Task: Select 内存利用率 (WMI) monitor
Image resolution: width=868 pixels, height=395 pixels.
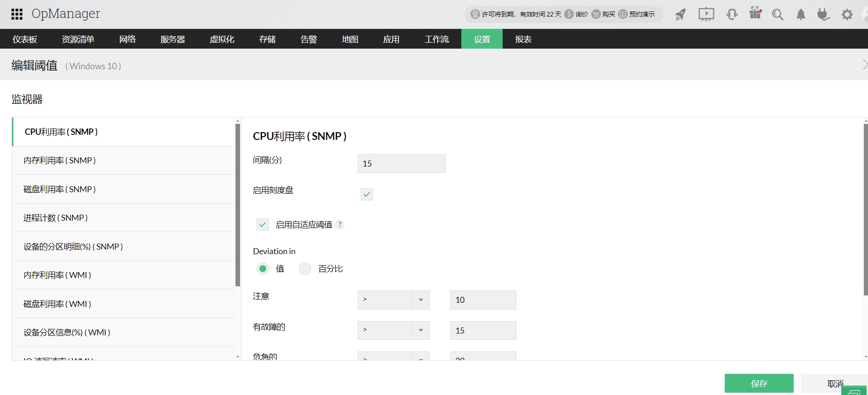Action: (123, 275)
